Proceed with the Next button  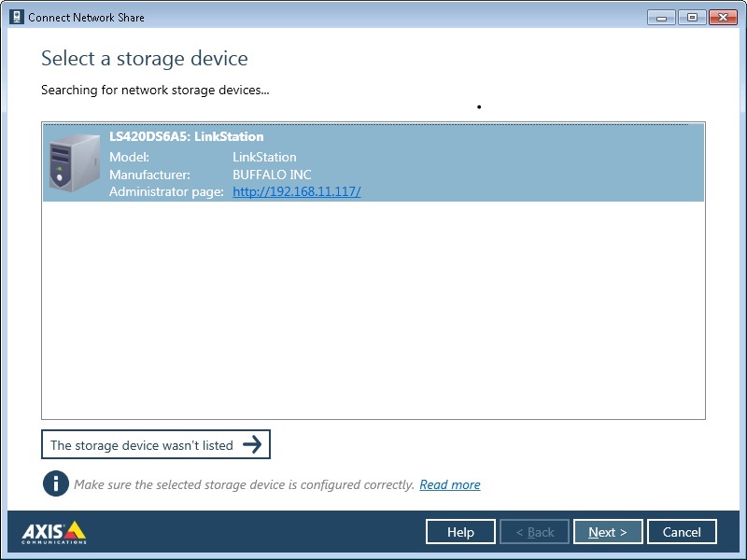608,532
